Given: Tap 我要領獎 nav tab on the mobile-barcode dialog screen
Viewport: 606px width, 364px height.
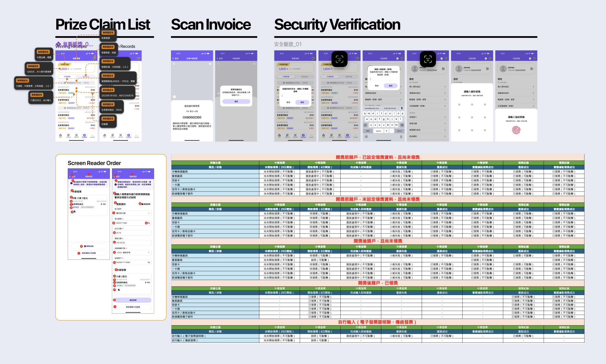Looking at the screenshot, I should pos(303,136).
